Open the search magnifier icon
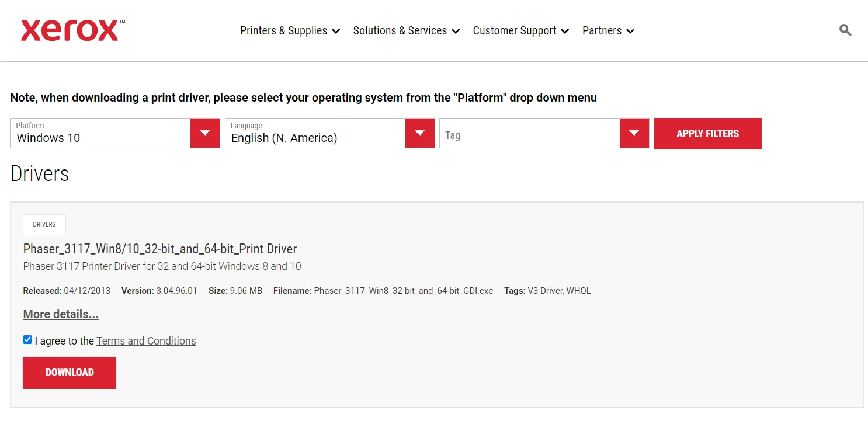This screenshot has height=421, width=868. pyautogui.click(x=845, y=30)
